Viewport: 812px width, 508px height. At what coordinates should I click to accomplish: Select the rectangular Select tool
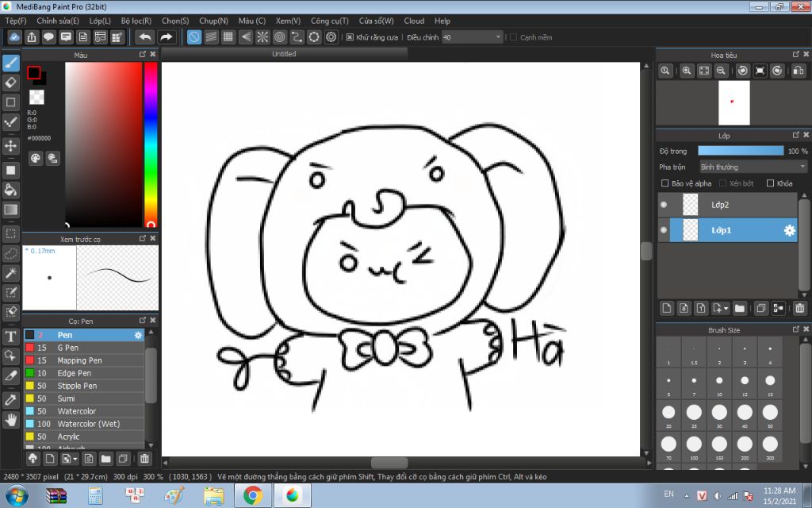(11, 233)
